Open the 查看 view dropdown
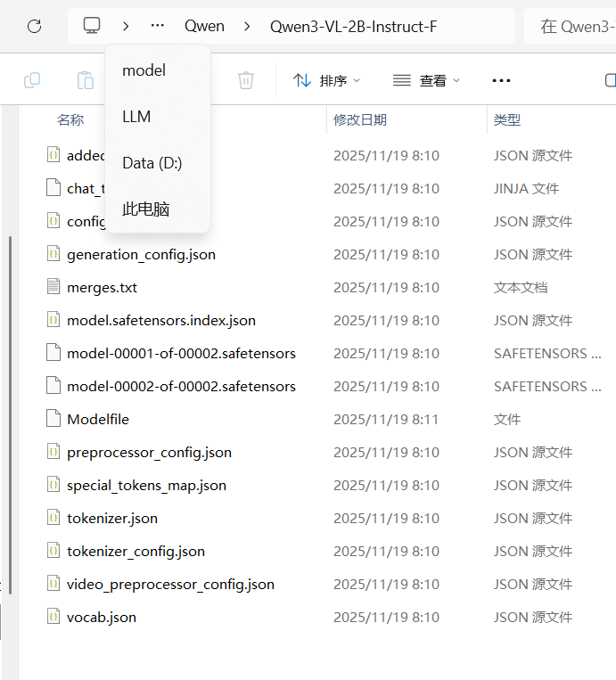This screenshot has width=616, height=680. pyautogui.click(x=426, y=81)
